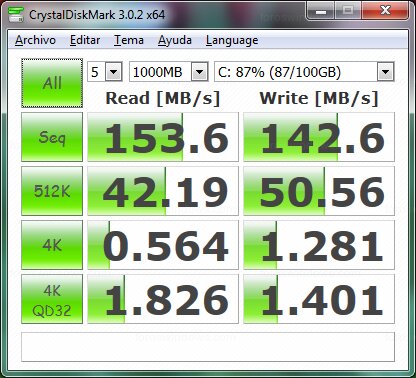Click the CrystalDiskMark app icon in title bar
416x378 pixels.
click(x=16, y=14)
